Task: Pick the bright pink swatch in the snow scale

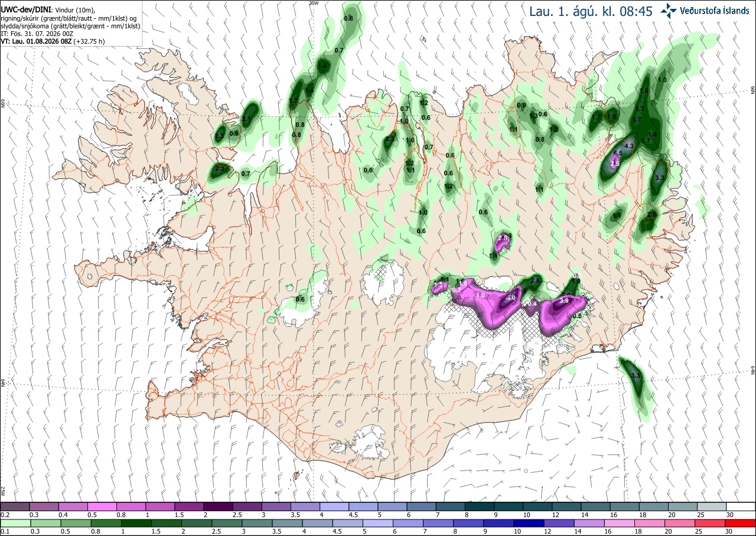Action: pyautogui.click(x=102, y=506)
